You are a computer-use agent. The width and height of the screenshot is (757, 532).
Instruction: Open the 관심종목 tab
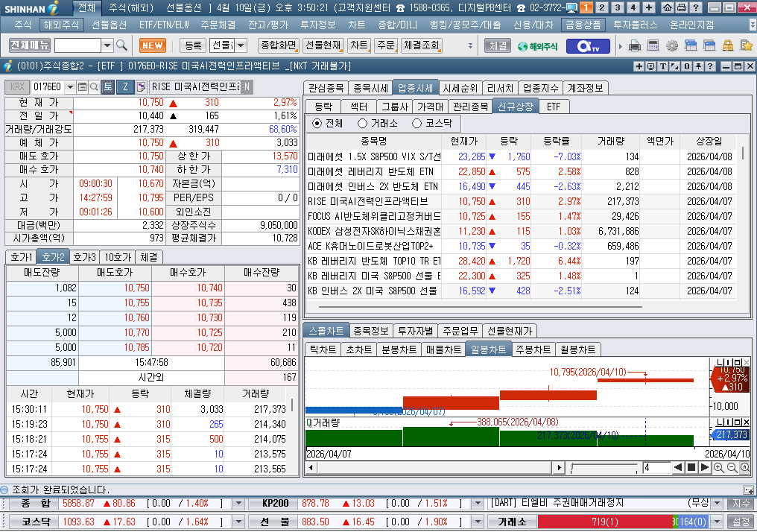[x=326, y=88]
